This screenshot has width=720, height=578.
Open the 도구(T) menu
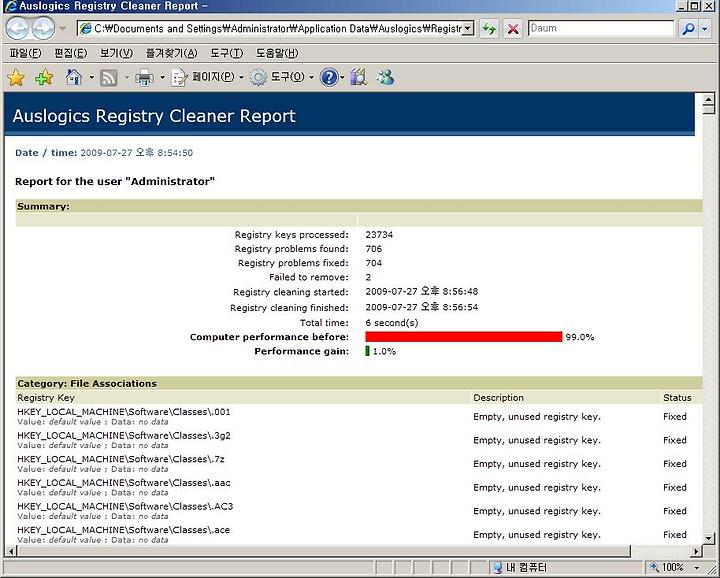coord(226,53)
